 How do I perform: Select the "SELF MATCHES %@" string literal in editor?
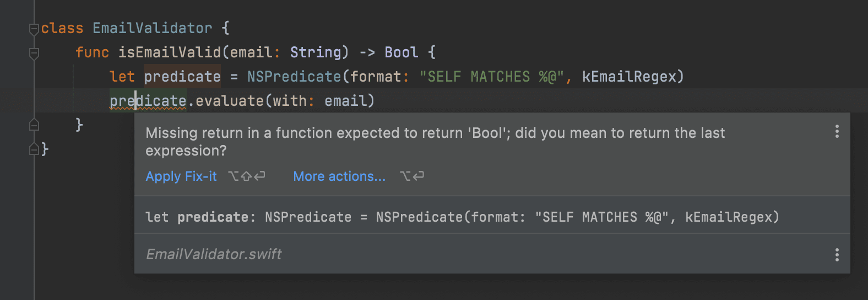click(x=491, y=77)
